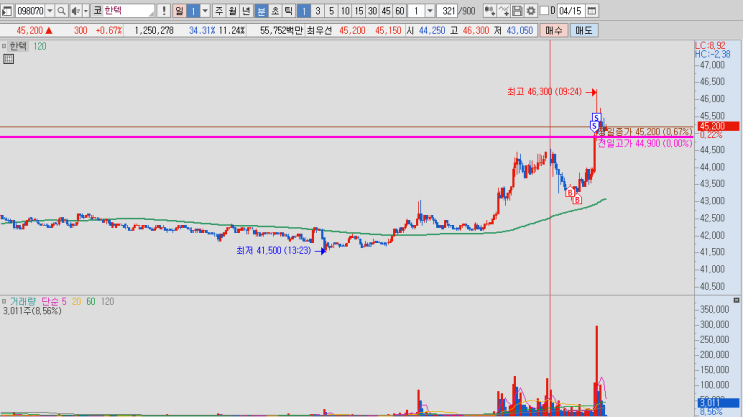Click the blue 3,011 volume tag on axis
The image size is (743, 417).
718,403
